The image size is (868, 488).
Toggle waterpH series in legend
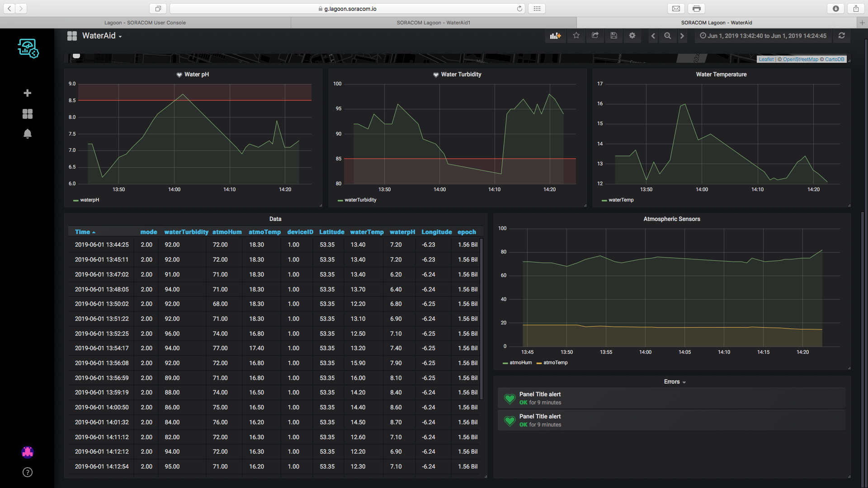[x=89, y=200]
